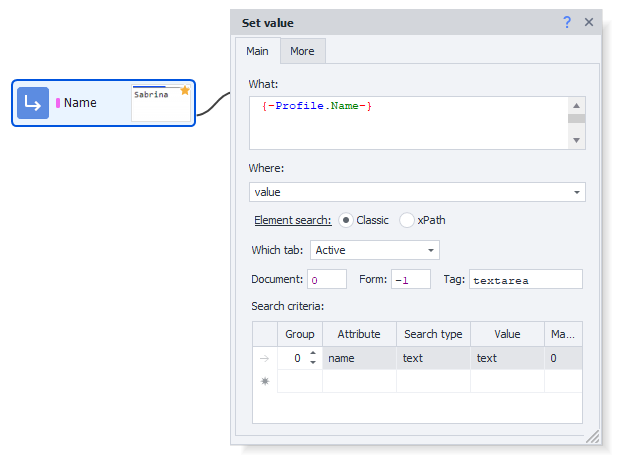Click the blue arrow action icon on Name block
Viewport: 620px width, 466px height.
coord(33,103)
